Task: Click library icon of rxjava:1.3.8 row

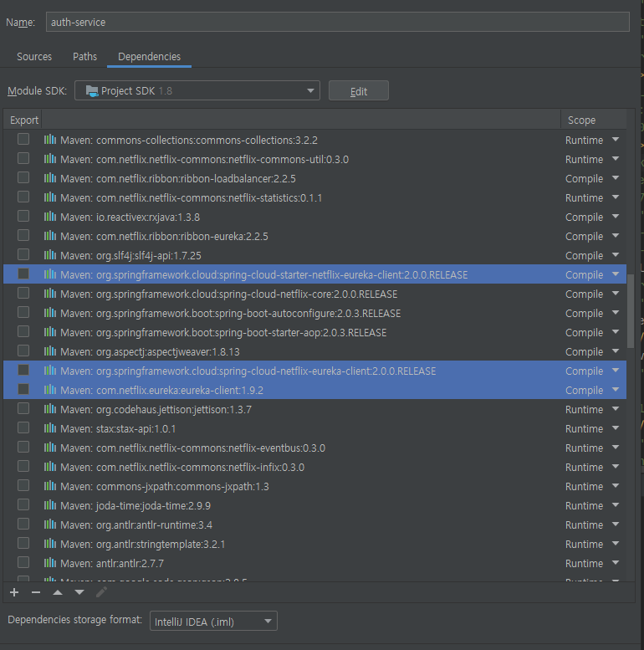Action: (50, 217)
